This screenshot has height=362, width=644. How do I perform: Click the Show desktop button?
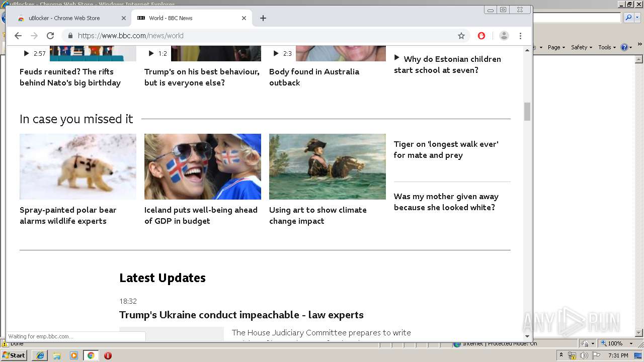(639, 355)
